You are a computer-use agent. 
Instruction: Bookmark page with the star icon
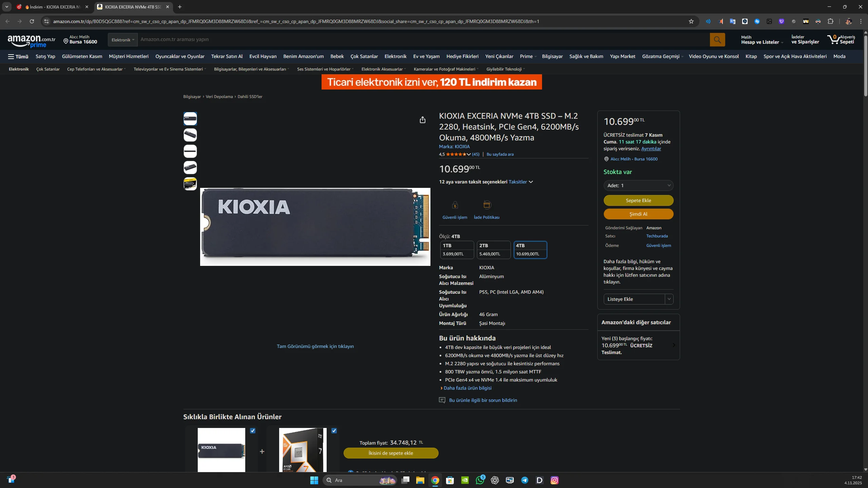tap(691, 21)
